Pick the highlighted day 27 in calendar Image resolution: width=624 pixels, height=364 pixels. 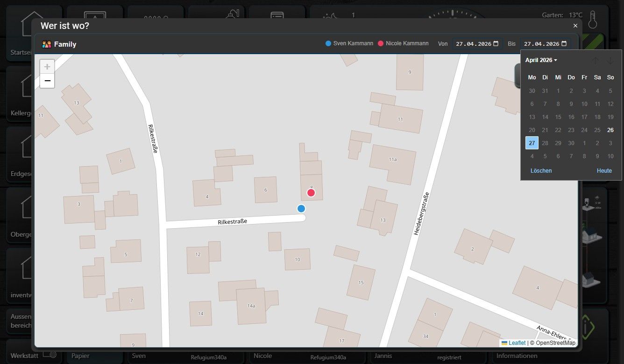pos(532,143)
